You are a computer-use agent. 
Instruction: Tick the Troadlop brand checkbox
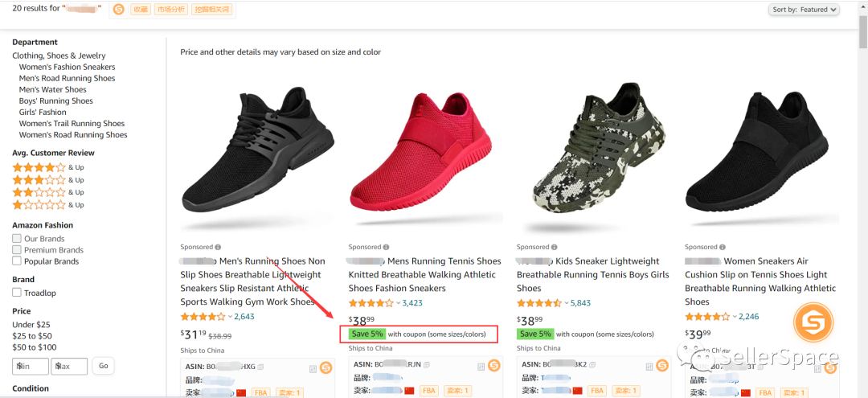coord(17,293)
